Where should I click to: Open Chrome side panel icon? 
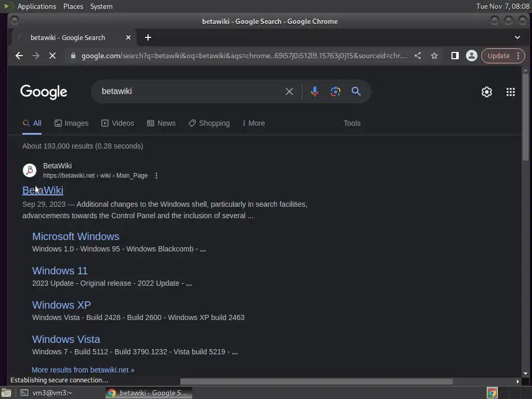click(455, 56)
